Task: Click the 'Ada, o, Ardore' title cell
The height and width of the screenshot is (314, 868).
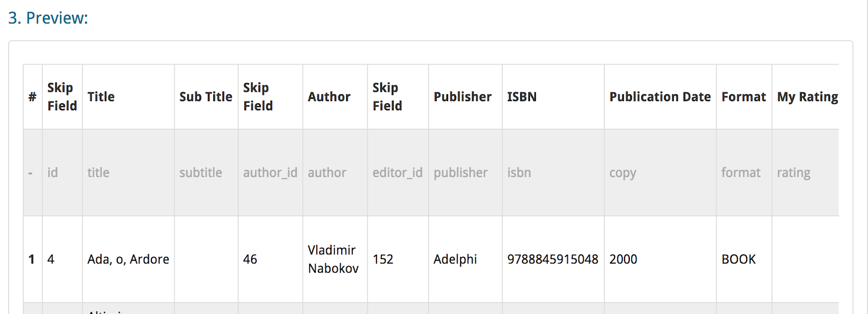Action: [128, 259]
